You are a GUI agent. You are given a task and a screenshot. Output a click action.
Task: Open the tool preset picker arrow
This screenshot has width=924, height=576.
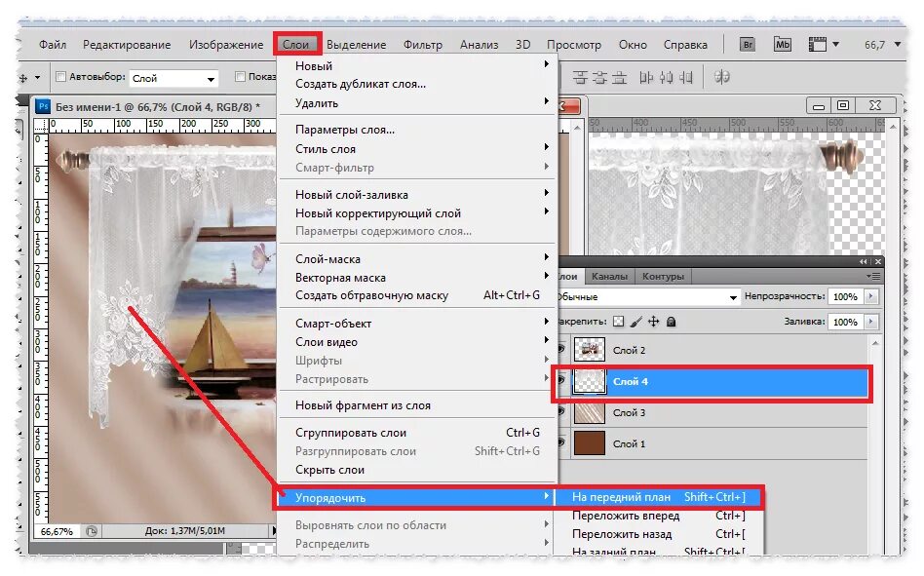[37, 78]
